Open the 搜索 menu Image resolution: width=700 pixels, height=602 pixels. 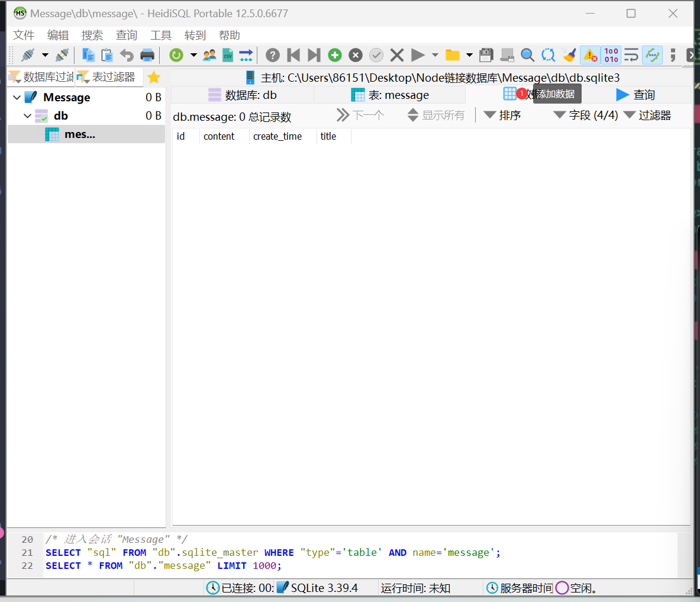(x=92, y=36)
